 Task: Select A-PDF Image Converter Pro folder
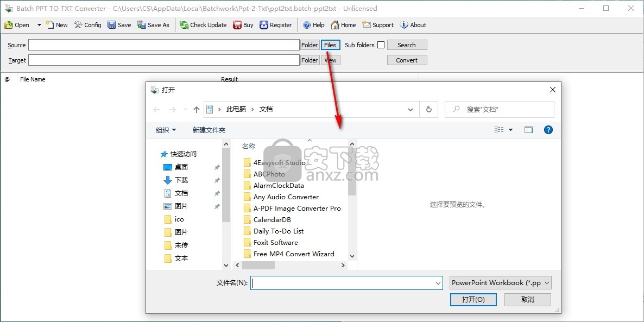(292, 208)
